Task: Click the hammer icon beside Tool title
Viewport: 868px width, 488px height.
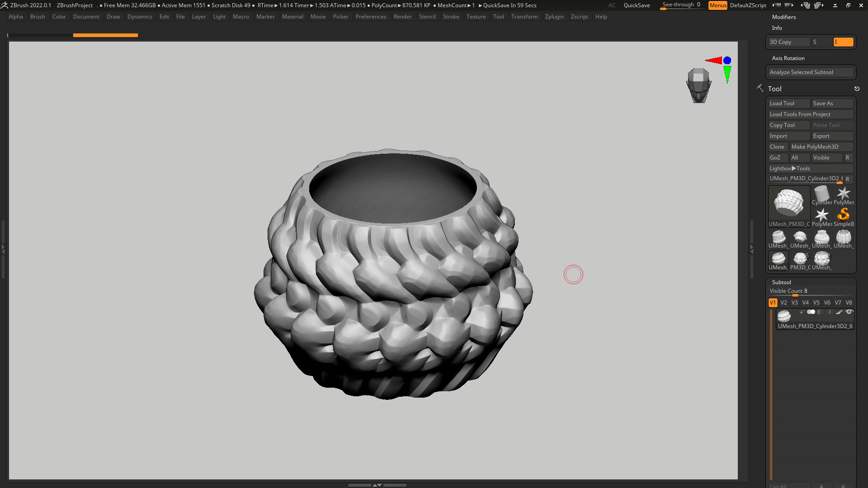Action: pyautogui.click(x=760, y=88)
